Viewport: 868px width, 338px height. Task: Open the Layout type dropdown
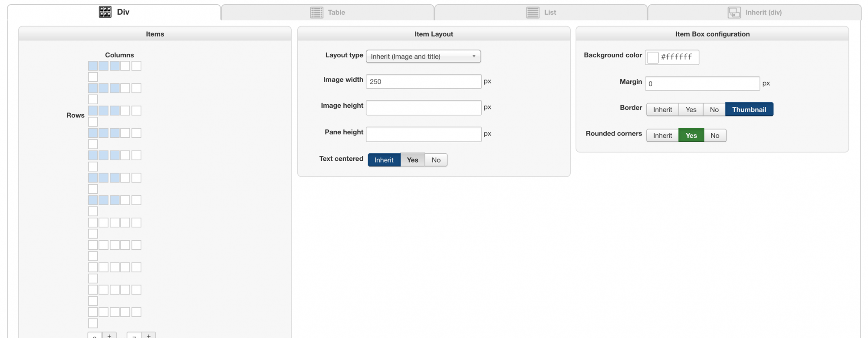tap(423, 56)
